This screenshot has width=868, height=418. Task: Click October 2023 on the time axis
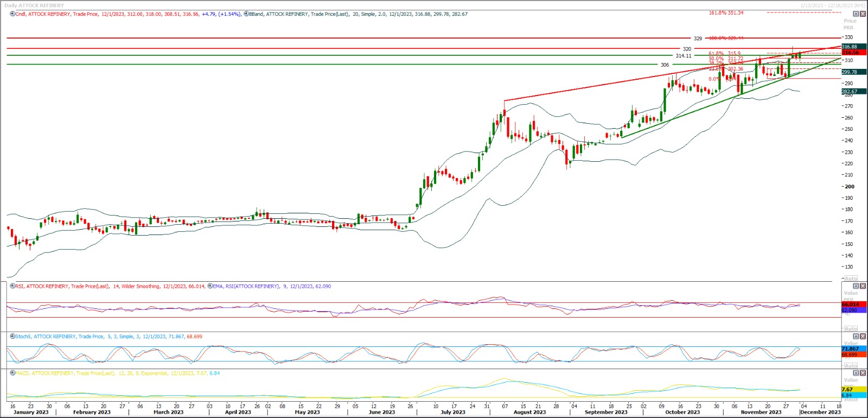[x=682, y=412]
